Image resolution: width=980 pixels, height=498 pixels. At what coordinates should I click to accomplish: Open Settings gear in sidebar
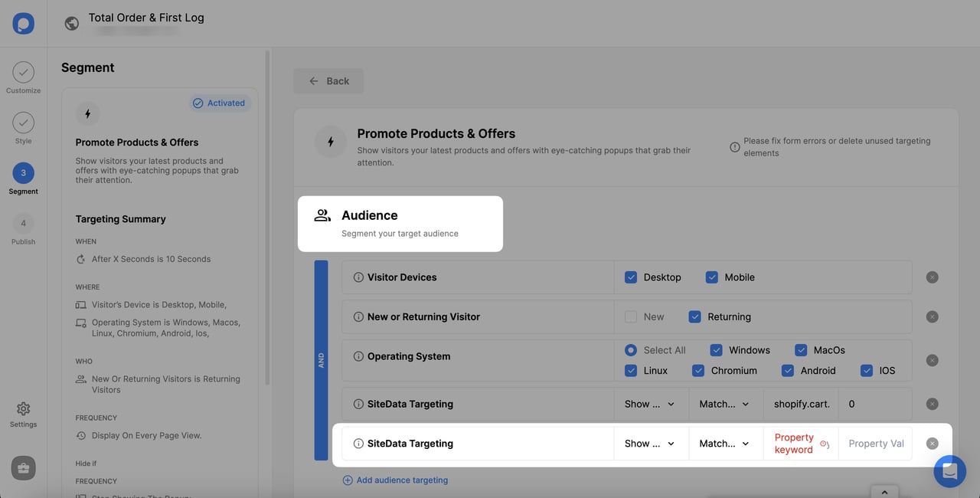point(23,414)
